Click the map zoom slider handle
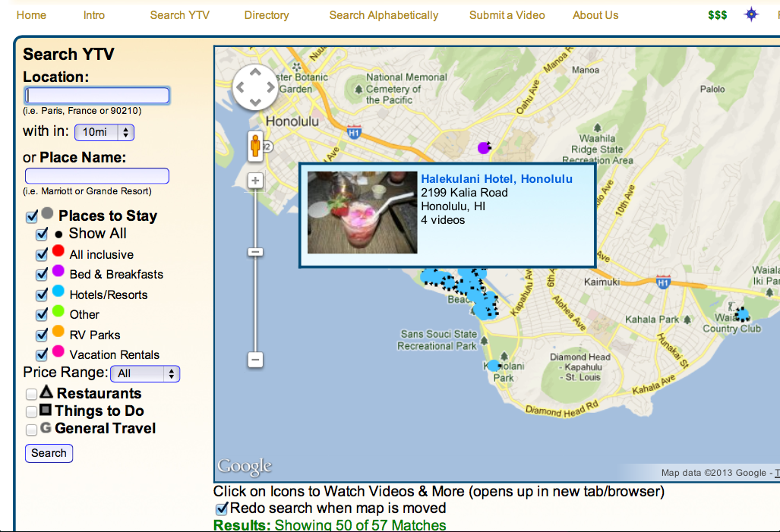The image size is (780, 532). [255, 252]
